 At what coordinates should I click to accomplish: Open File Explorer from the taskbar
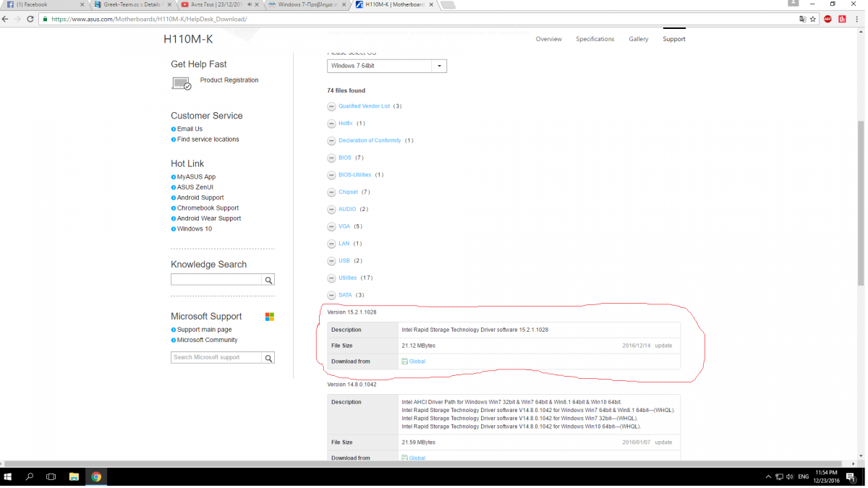click(74, 477)
